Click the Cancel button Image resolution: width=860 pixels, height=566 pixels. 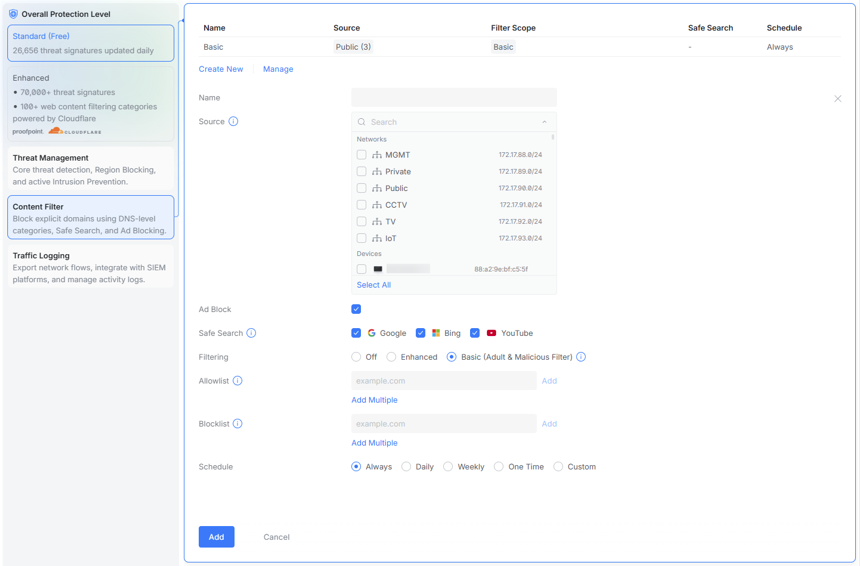point(276,537)
